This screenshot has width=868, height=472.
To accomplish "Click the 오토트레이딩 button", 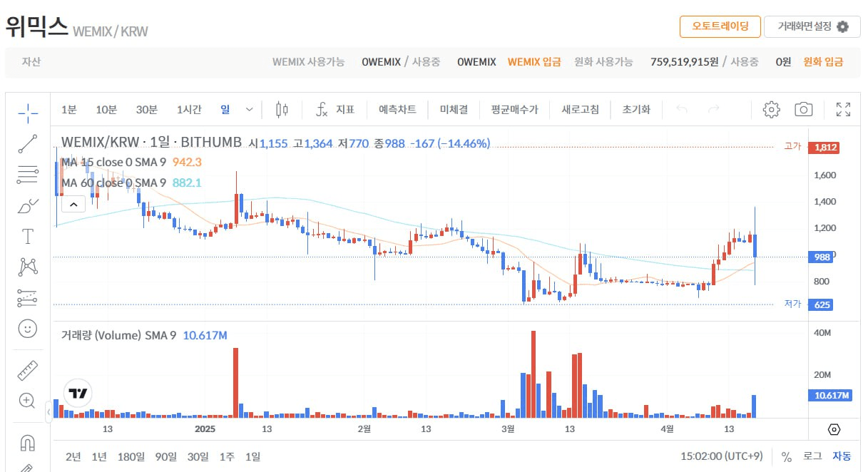I will pyautogui.click(x=720, y=26).
